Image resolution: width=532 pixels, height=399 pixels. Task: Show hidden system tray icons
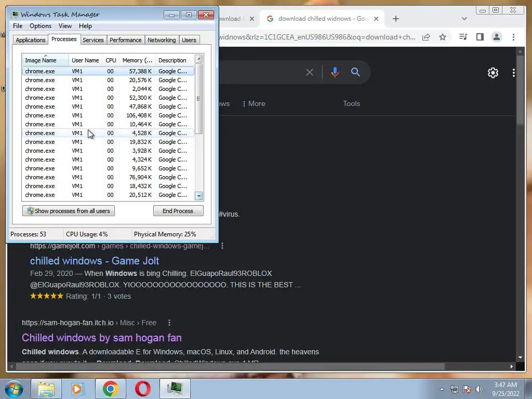[x=442, y=389]
